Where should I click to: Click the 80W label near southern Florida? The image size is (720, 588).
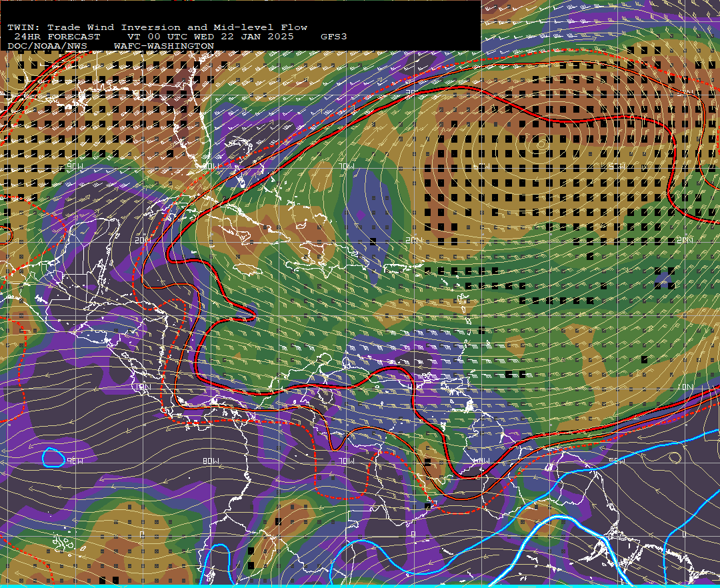(x=211, y=166)
